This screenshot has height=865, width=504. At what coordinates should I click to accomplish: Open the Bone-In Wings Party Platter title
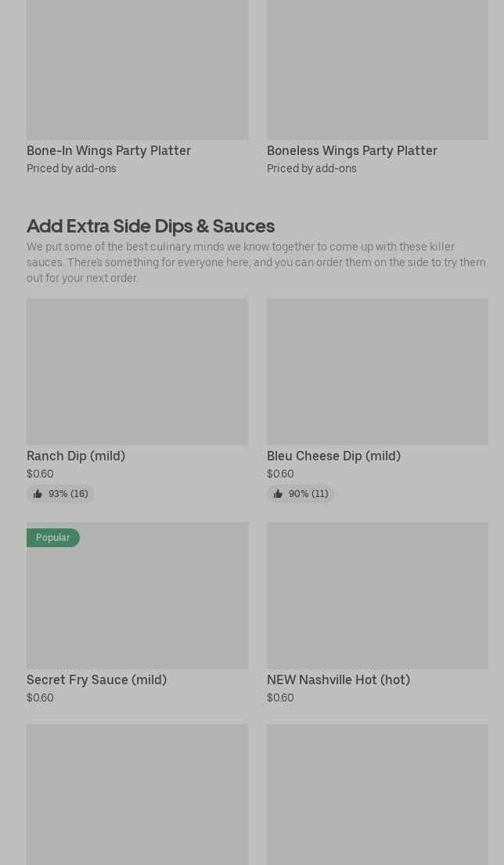click(x=109, y=150)
